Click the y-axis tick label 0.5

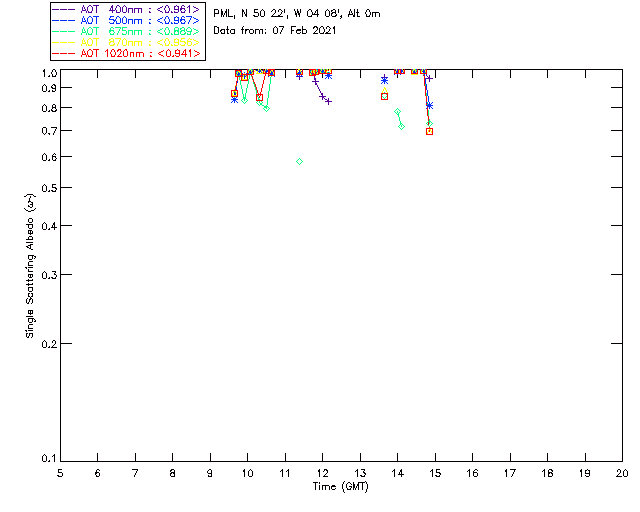(49, 188)
